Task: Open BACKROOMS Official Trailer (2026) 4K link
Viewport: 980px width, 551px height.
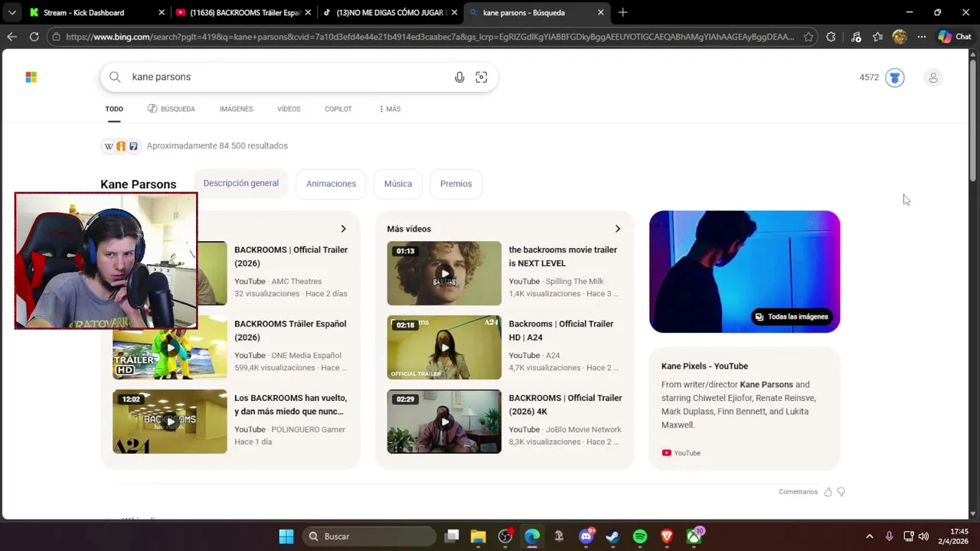Action: click(x=565, y=405)
